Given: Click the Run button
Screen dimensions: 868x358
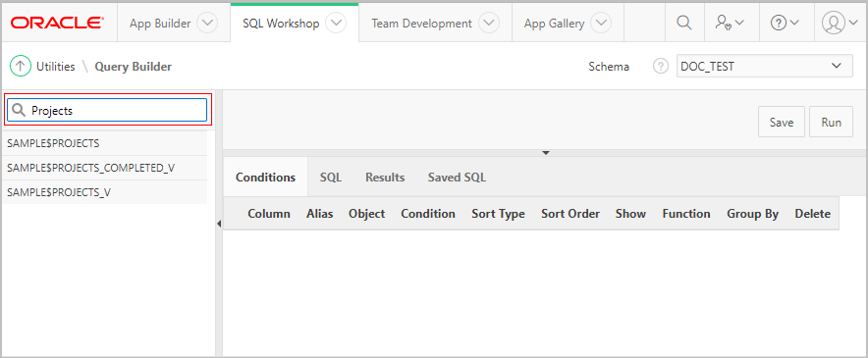Looking at the screenshot, I should tap(831, 123).
